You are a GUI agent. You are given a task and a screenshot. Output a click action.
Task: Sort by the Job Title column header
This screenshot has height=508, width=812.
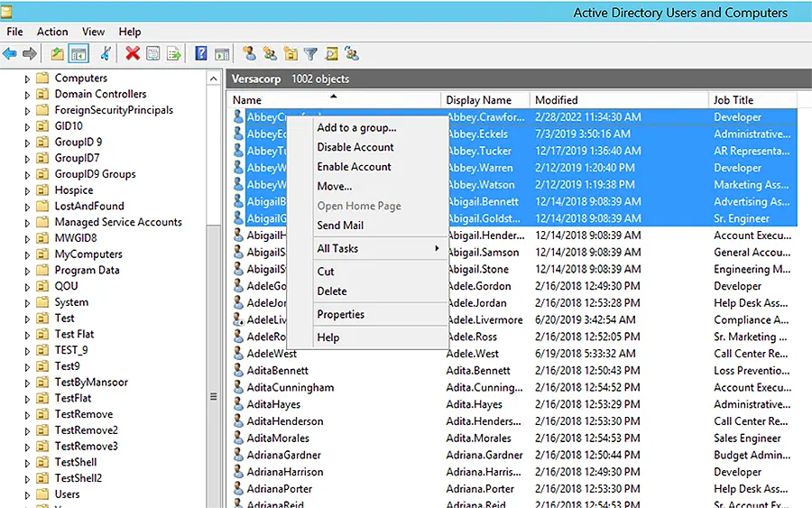752,100
